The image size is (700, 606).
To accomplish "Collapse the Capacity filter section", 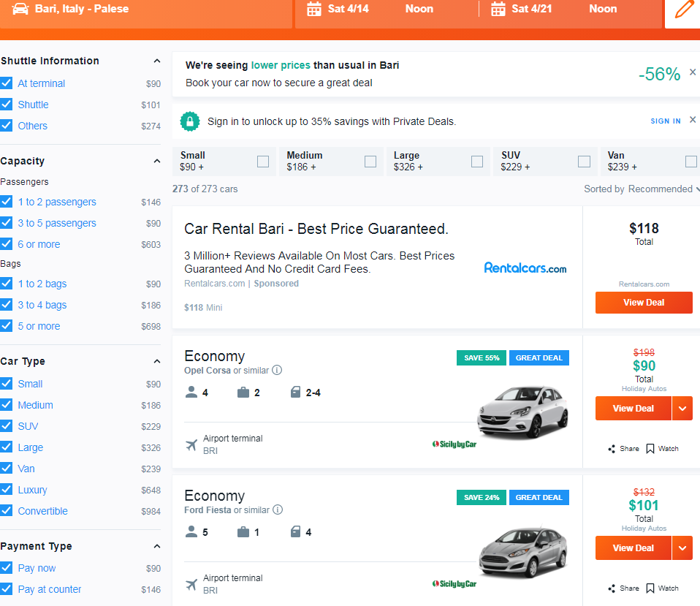I will [x=157, y=161].
